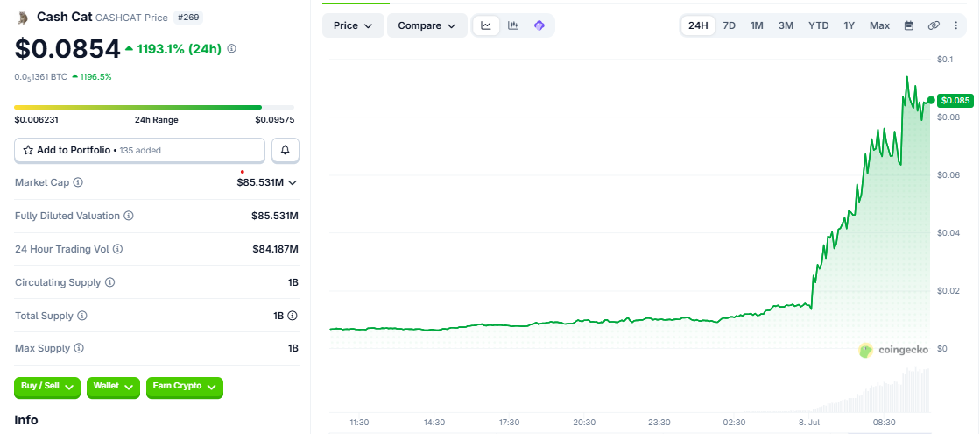Screen dimensions: 980x434
Task: Click the 24h Range progress bar
Action: click(154, 108)
